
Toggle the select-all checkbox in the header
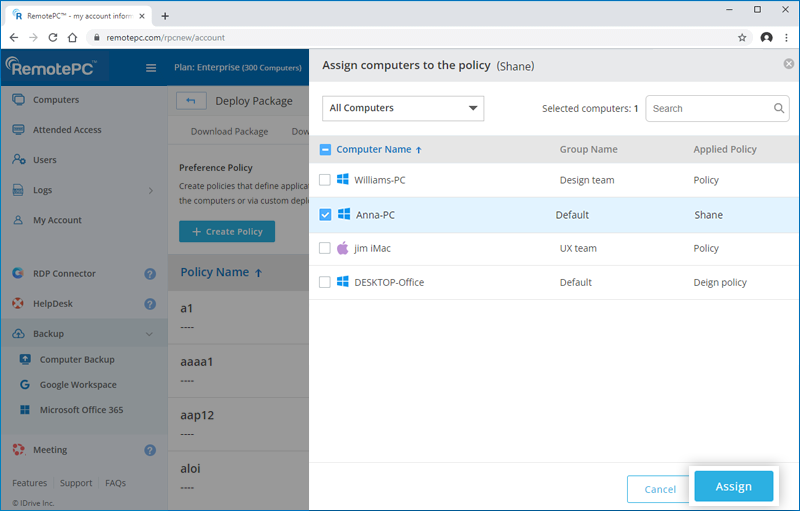(x=325, y=150)
